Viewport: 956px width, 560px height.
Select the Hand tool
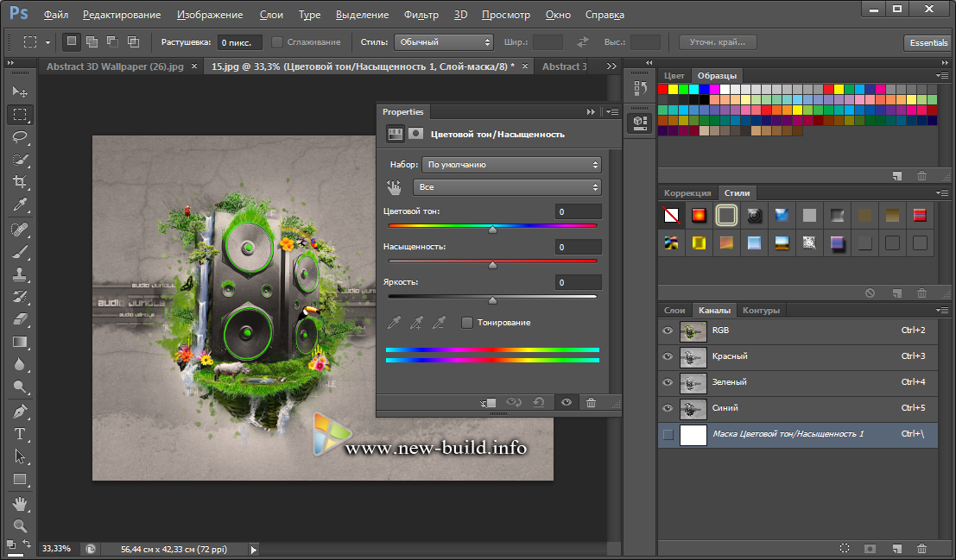pos(20,503)
